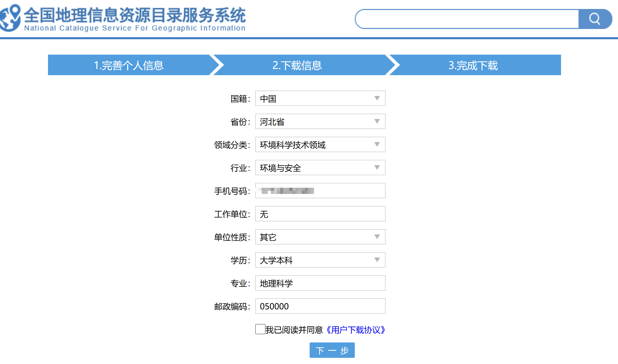Expand the 领域分类 dropdown

point(320,144)
